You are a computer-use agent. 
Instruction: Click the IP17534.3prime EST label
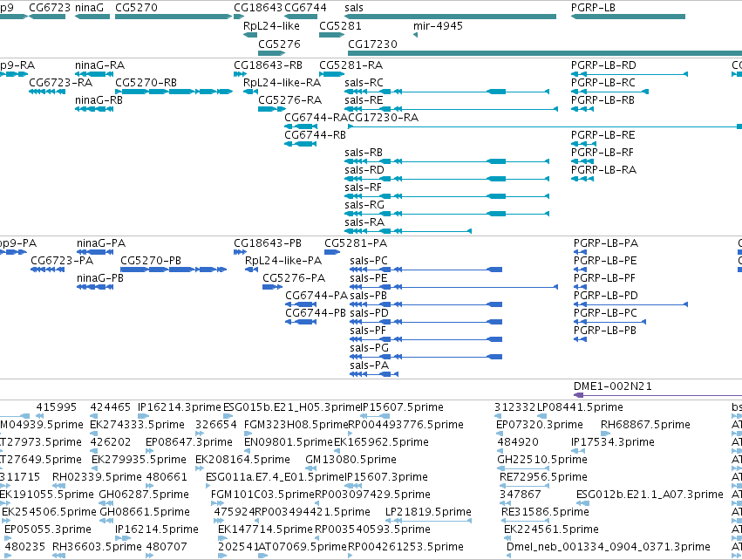click(x=612, y=442)
